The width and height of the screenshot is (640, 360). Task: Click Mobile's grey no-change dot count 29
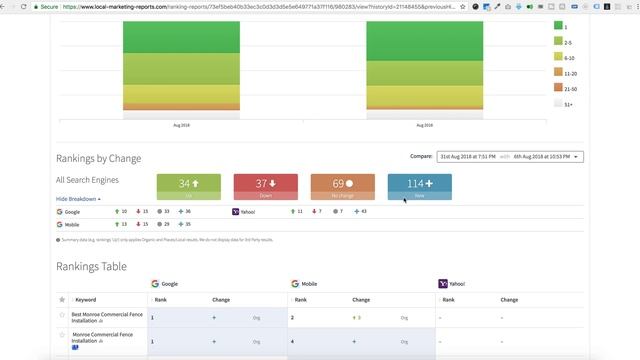pyautogui.click(x=163, y=224)
